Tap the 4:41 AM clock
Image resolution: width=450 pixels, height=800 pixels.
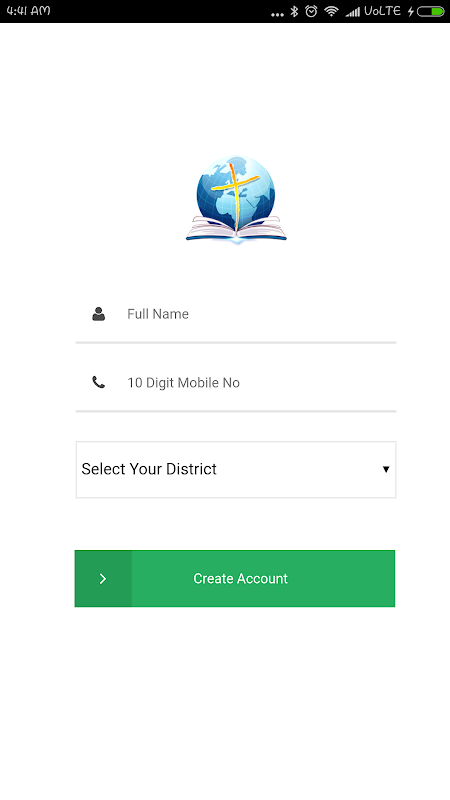point(28,11)
